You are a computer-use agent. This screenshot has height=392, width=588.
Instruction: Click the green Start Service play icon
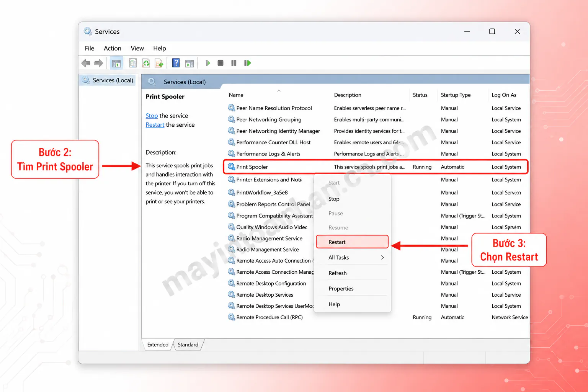coord(208,63)
